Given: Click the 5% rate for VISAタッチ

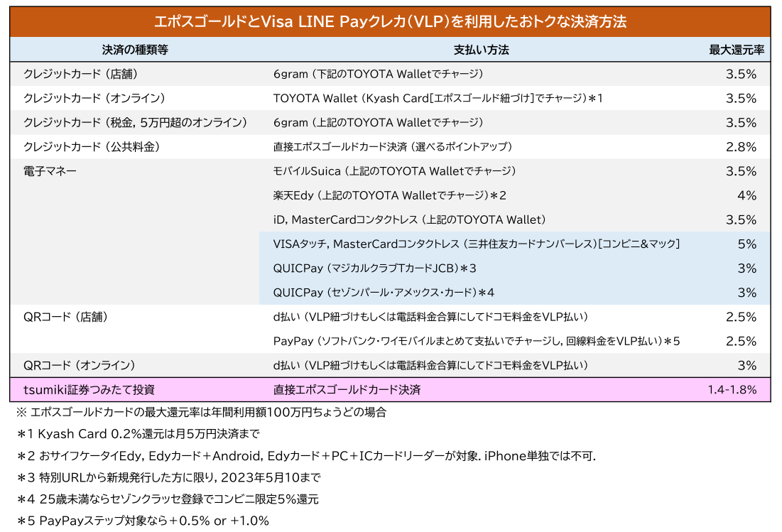Looking at the screenshot, I should point(746,244).
